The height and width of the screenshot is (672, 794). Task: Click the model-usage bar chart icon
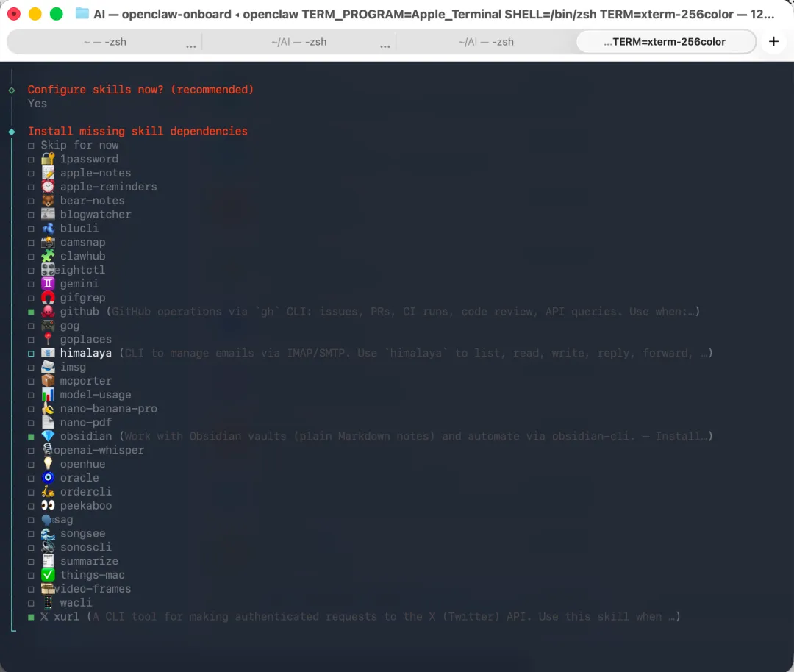click(x=48, y=395)
